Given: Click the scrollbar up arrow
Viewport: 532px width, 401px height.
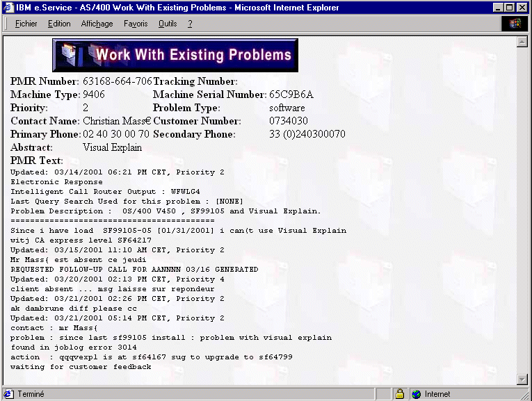Looking at the screenshot, I should coord(522,42).
